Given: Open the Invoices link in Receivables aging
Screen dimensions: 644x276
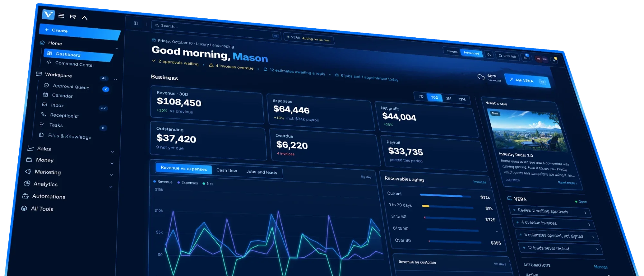Looking at the screenshot, I should [480, 182].
